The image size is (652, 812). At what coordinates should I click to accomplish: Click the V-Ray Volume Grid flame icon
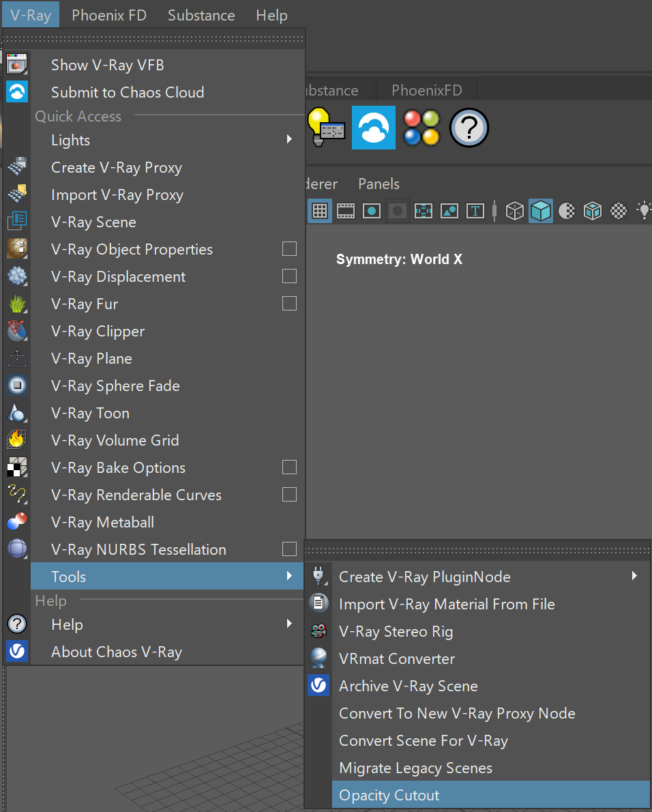16,440
